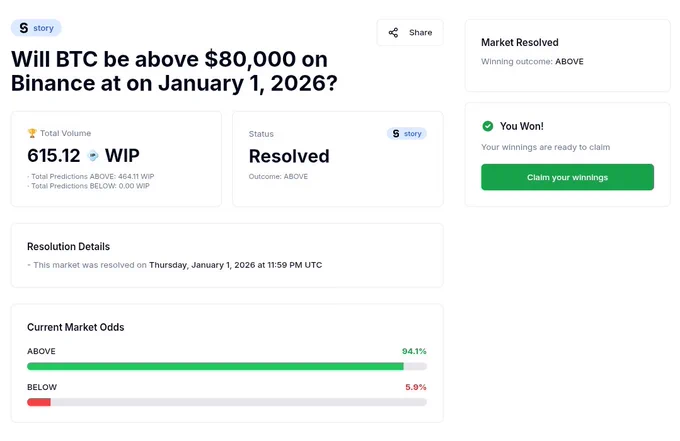Click the share network icon
The width and height of the screenshot is (680, 441).
point(393,33)
